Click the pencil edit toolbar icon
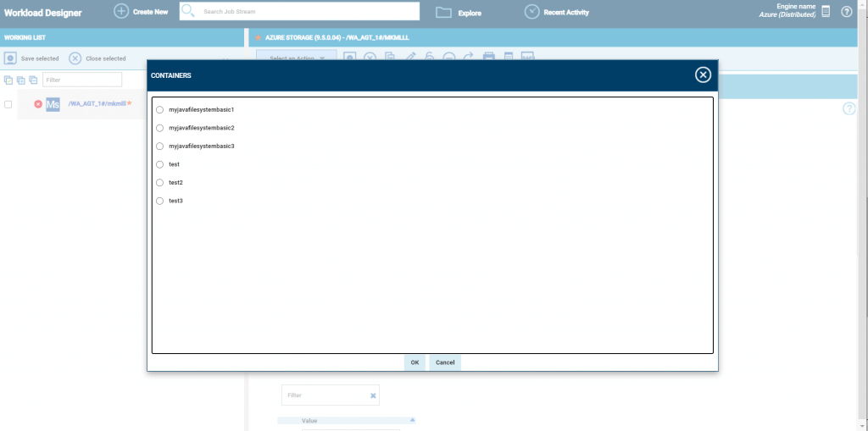The height and width of the screenshot is (431, 868). [409, 57]
